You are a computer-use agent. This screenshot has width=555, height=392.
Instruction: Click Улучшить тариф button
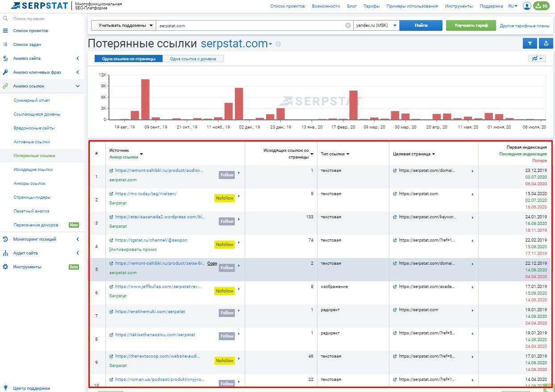coord(471,25)
